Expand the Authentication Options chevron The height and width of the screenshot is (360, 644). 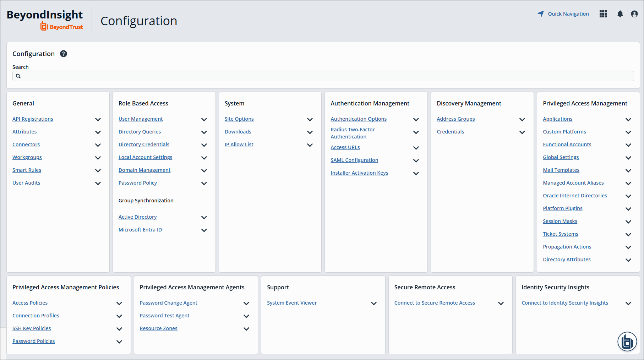point(416,119)
